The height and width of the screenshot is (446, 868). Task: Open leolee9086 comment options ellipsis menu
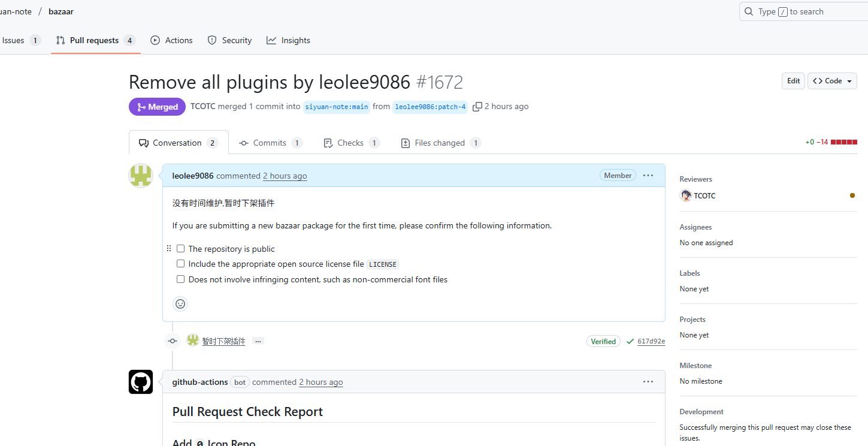coord(648,176)
